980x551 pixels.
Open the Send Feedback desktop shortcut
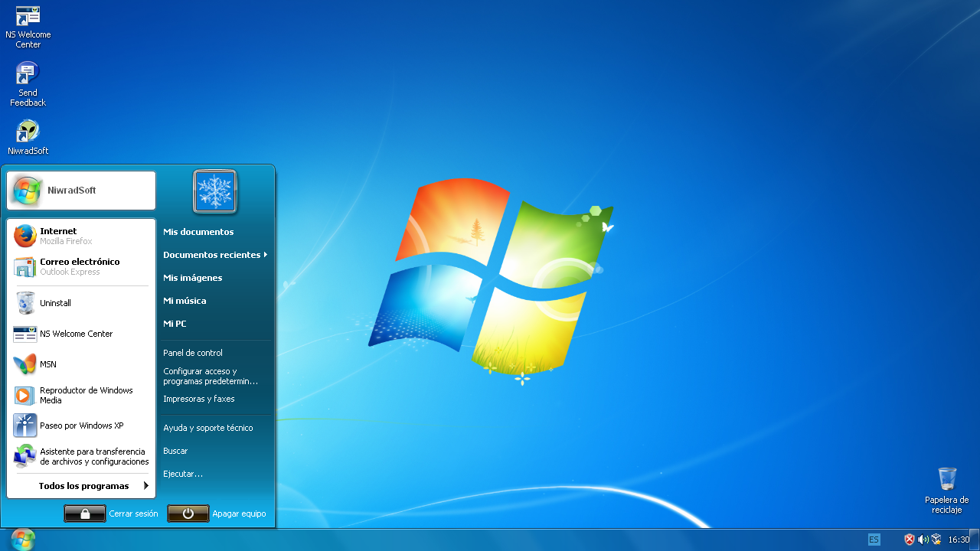28,74
